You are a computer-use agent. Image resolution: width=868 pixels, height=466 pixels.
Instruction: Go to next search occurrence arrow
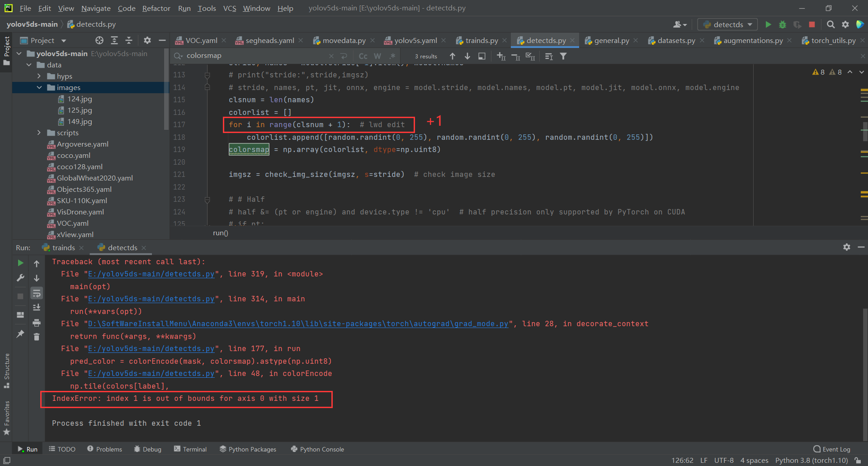(467, 56)
